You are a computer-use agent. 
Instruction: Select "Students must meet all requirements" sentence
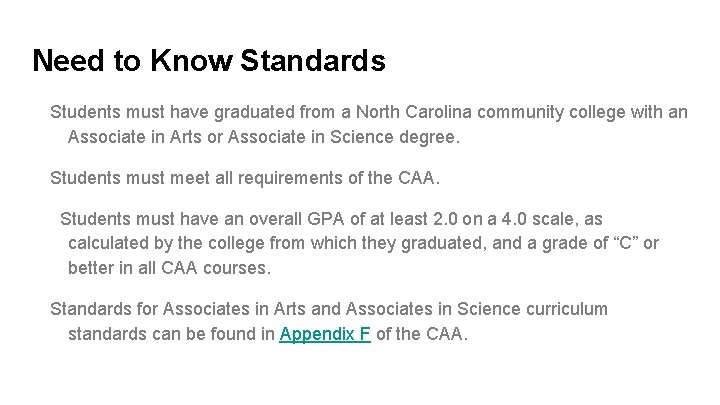[245, 178]
